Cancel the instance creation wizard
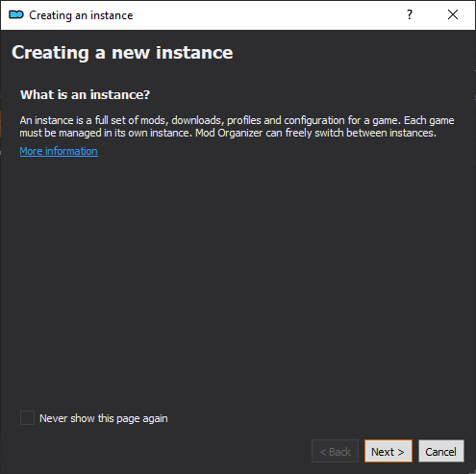476x474 pixels. coord(441,451)
